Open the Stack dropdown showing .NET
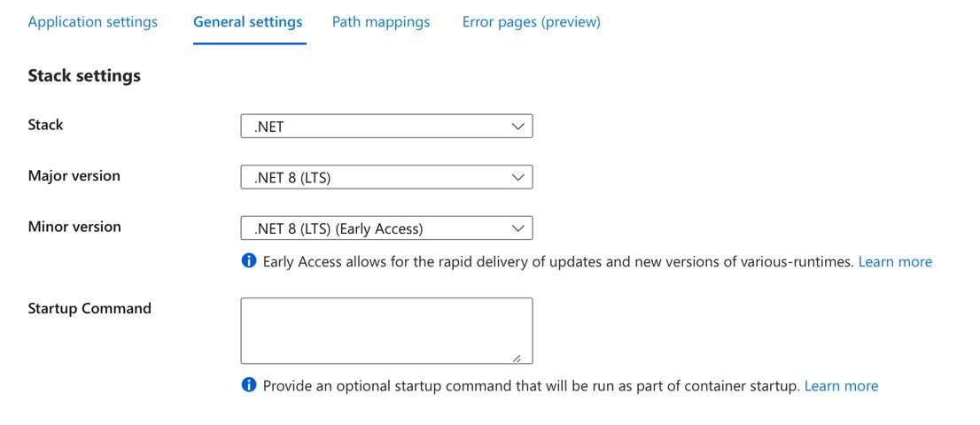Screen dimensions: 980x425 tap(386, 126)
